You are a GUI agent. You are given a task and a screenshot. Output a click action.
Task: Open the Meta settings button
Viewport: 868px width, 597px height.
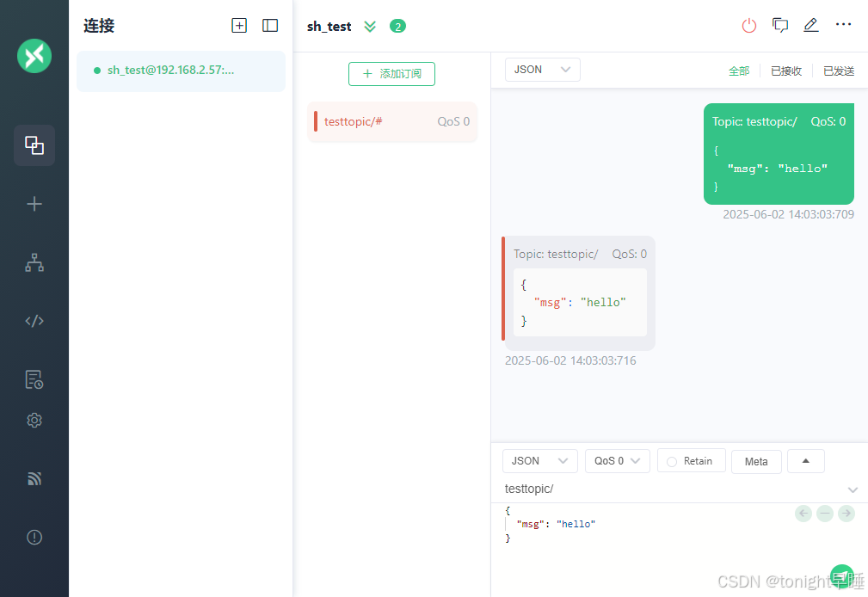point(756,461)
